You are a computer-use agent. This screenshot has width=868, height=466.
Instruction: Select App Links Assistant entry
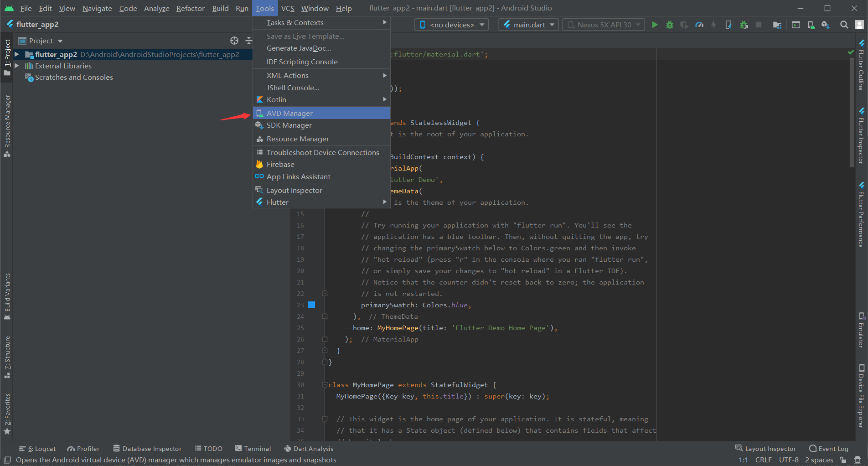pos(322,176)
